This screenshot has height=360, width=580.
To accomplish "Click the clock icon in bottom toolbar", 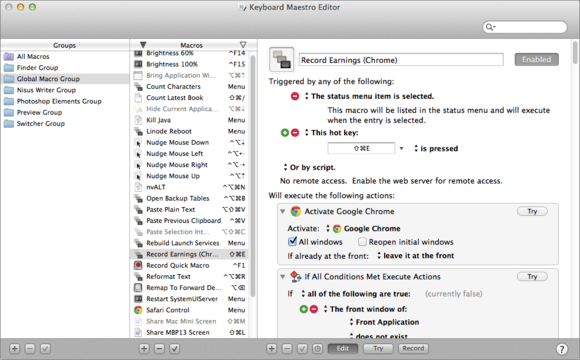I will [318, 349].
